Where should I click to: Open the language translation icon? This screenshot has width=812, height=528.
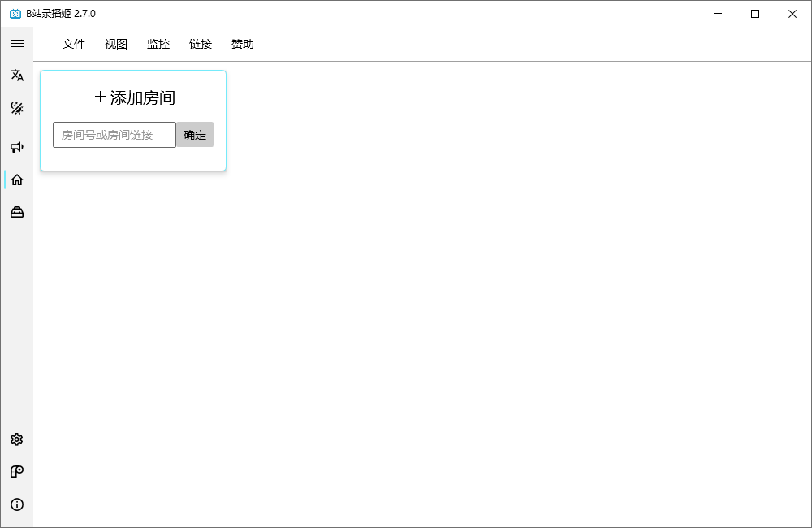17,76
